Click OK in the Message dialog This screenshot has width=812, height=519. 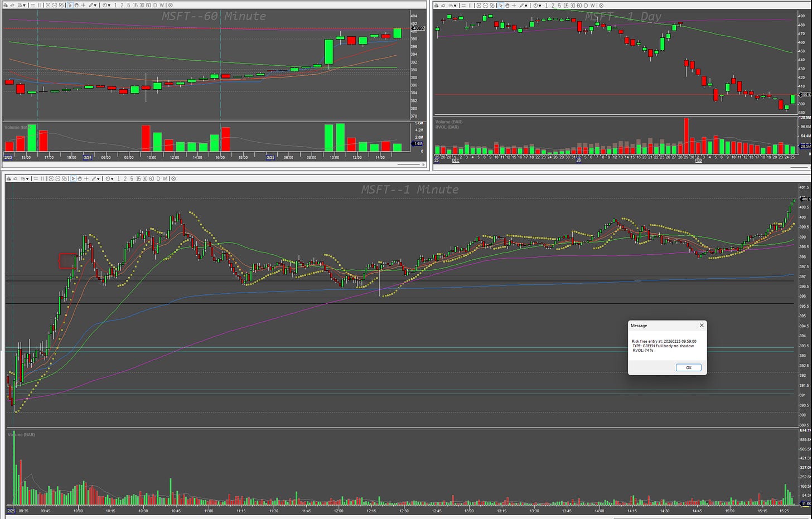click(x=688, y=367)
